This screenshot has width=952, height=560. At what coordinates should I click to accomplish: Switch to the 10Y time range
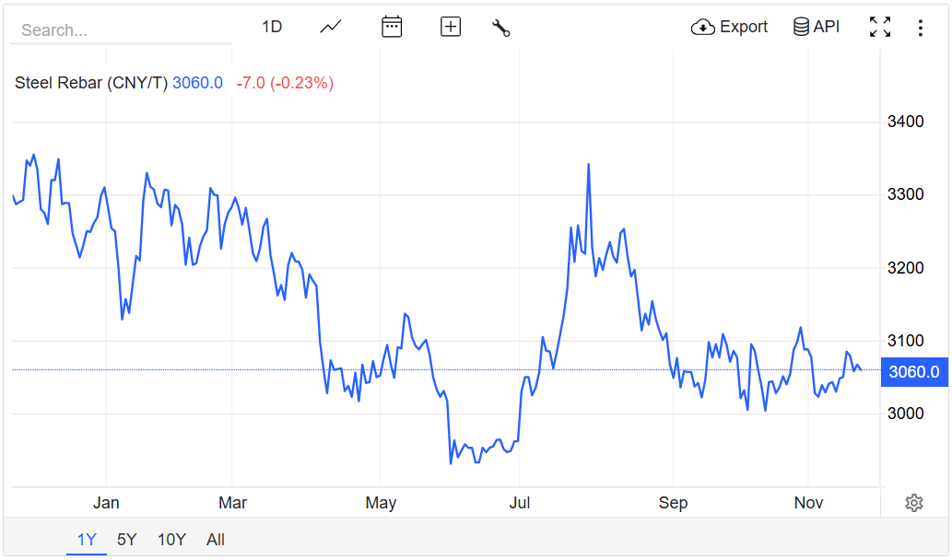(171, 540)
